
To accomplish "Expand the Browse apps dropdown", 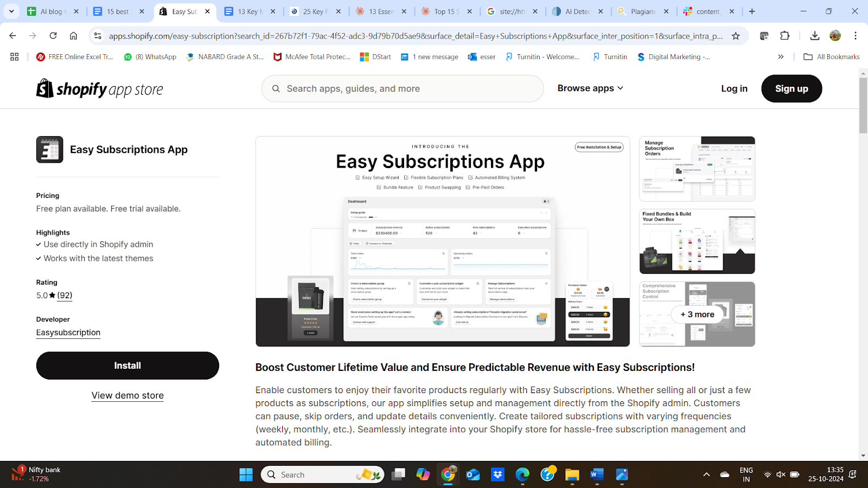I will tap(590, 88).
